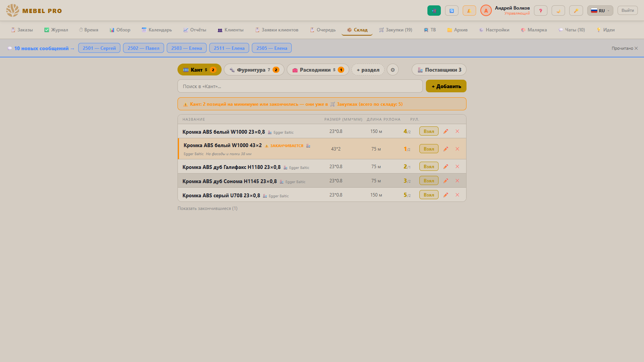The width and height of the screenshot is (644, 362).
Task: Click supplier icon next to ЗАКАНЧИВАЕТСЯ label
Action: click(308, 146)
